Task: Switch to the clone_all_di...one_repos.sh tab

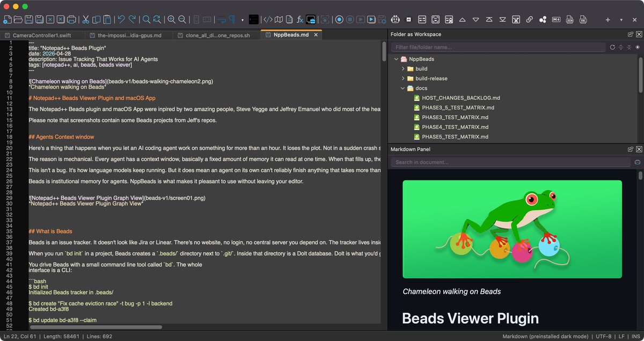Action: [218, 35]
